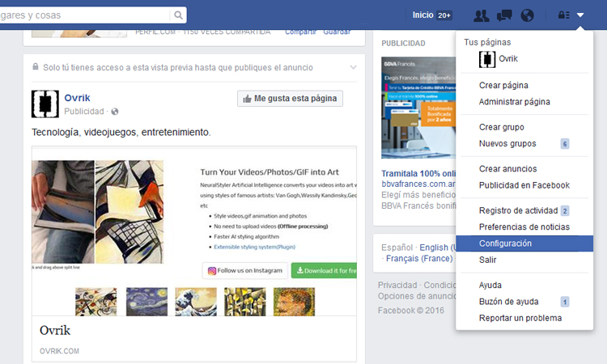
Task: Open the Ovrik page name link in the post
Action: click(x=77, y=98)
